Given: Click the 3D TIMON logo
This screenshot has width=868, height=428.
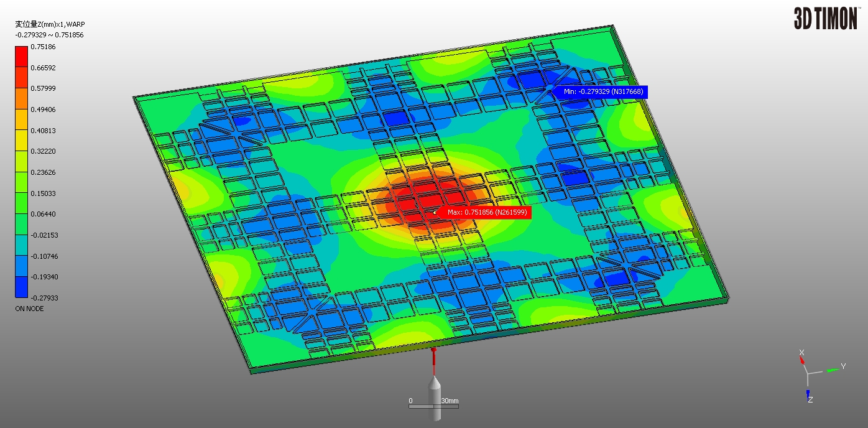Looking at the screenshot, I should (825, 19).
